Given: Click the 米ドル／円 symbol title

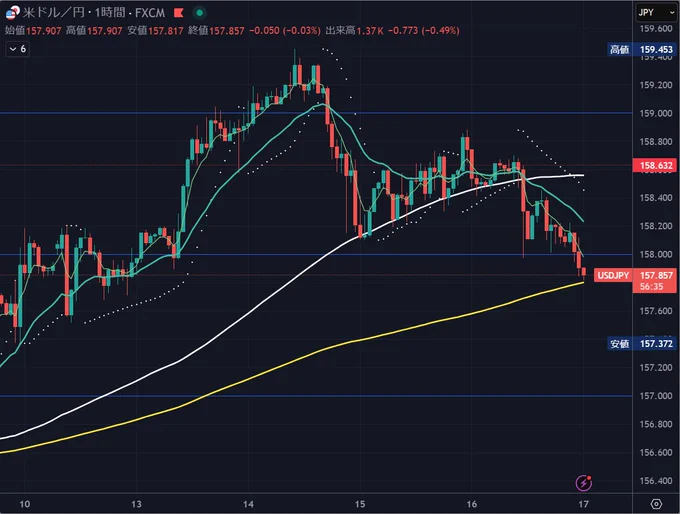Looking at the screenshot, I should pos(54,13).
